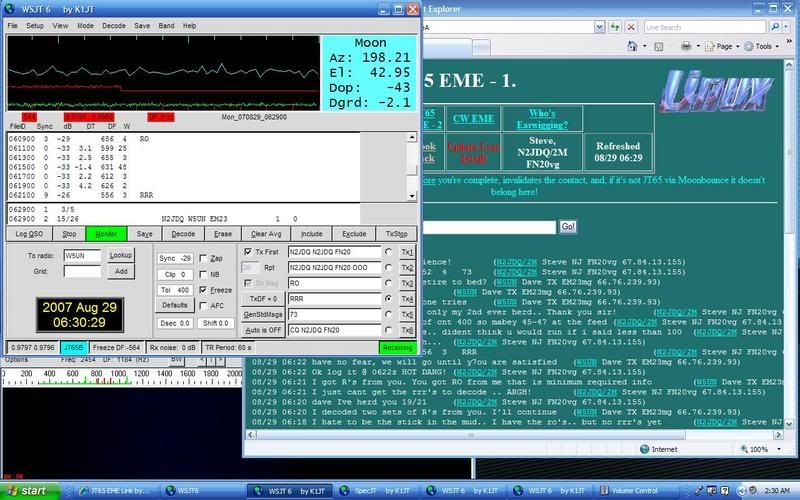Viewport: 800px width, 500px height.
Task: Click the TxStop button
Action: point(396,234)
